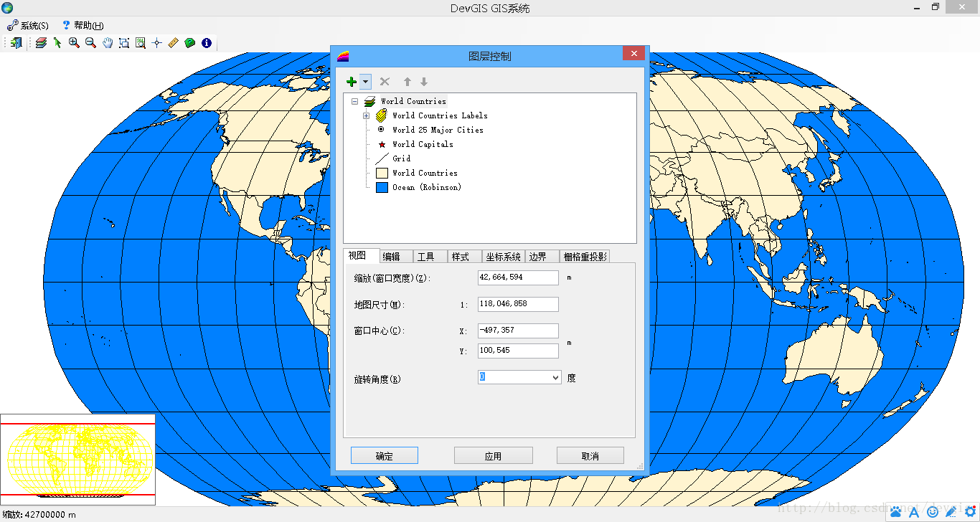Click the 确定 button
This screenshot has height=522, width=980.
click(x=385, y=455)
